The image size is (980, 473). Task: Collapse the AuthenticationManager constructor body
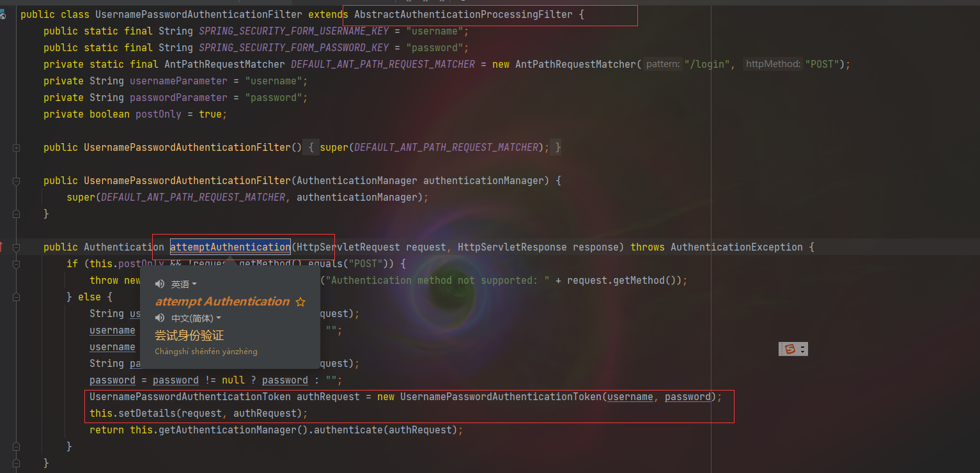point(16,181)
